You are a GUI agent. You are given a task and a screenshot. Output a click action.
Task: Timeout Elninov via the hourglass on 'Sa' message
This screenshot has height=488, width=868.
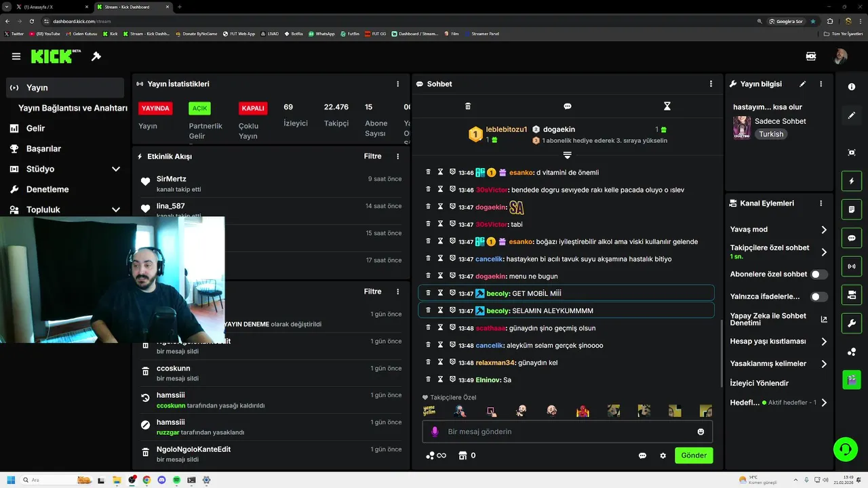point(440,380)
